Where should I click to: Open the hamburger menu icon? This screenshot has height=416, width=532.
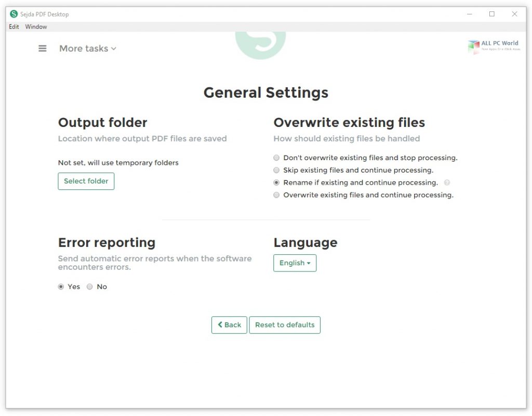point(43,48)
